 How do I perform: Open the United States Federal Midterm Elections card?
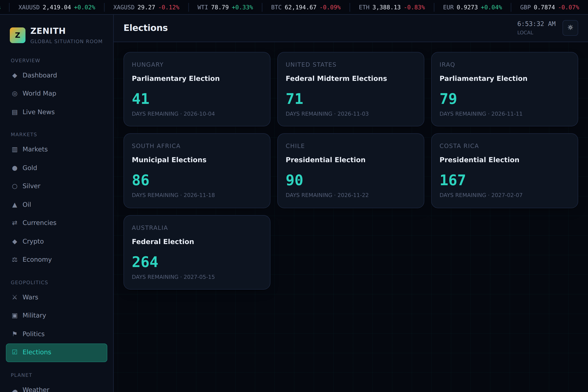point(351,89)
